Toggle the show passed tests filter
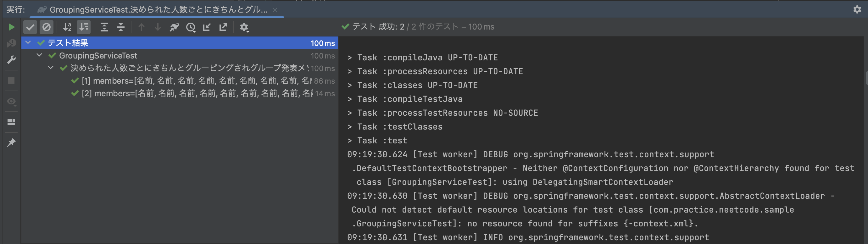This screenshot has width=868, height=244. pos(30,27)
